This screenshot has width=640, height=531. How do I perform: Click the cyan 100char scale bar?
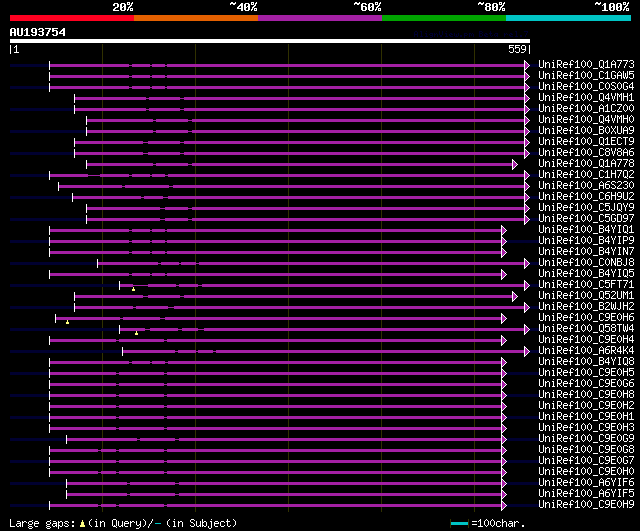tap(460, 523)
